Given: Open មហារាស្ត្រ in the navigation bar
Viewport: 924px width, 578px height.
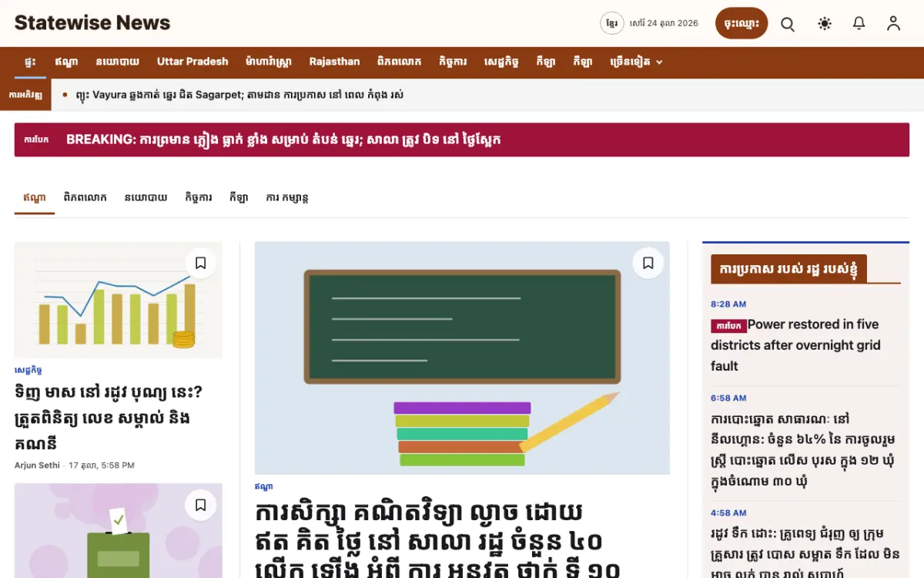Looking at the screenshot, I should pos(269,62).
